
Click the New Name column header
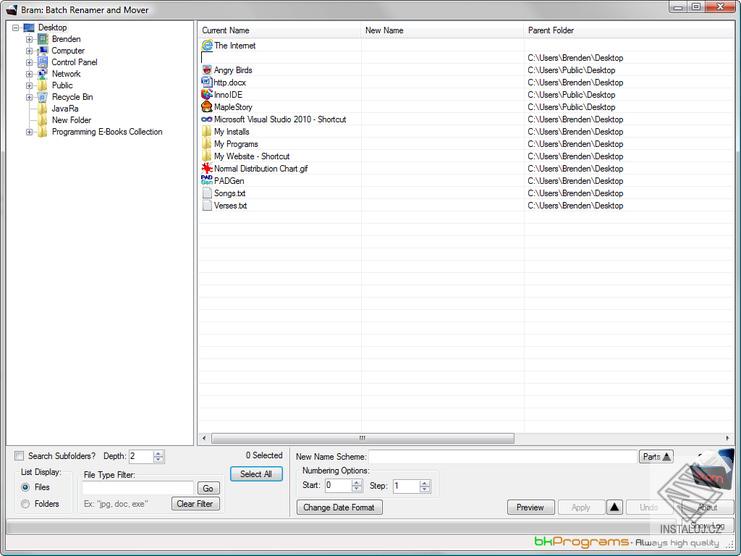[443, 30]
